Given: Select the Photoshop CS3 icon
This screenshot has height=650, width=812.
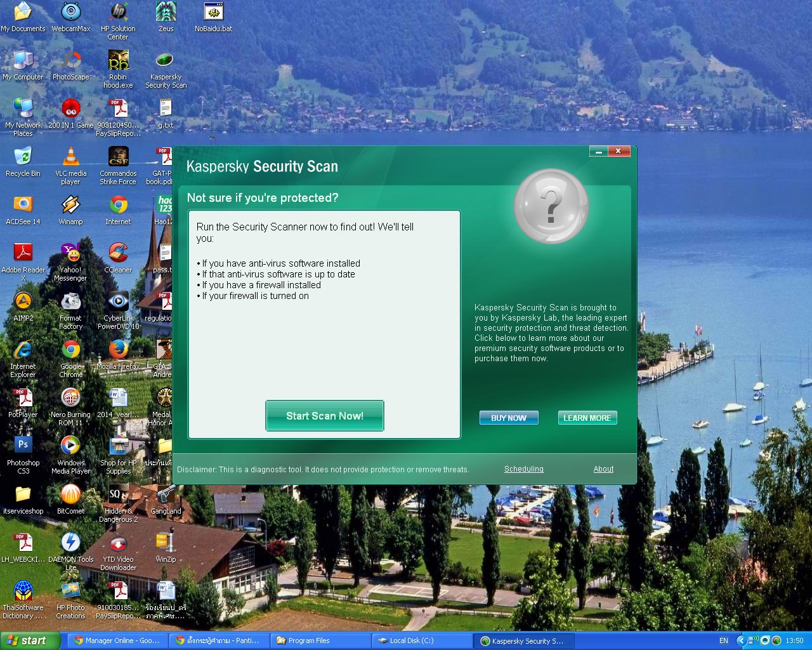Looking at the screenshot, I should (x=23, y=455).
